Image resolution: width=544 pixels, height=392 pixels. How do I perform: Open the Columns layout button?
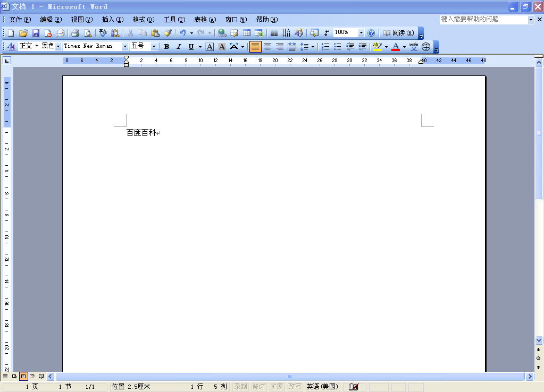274,33
